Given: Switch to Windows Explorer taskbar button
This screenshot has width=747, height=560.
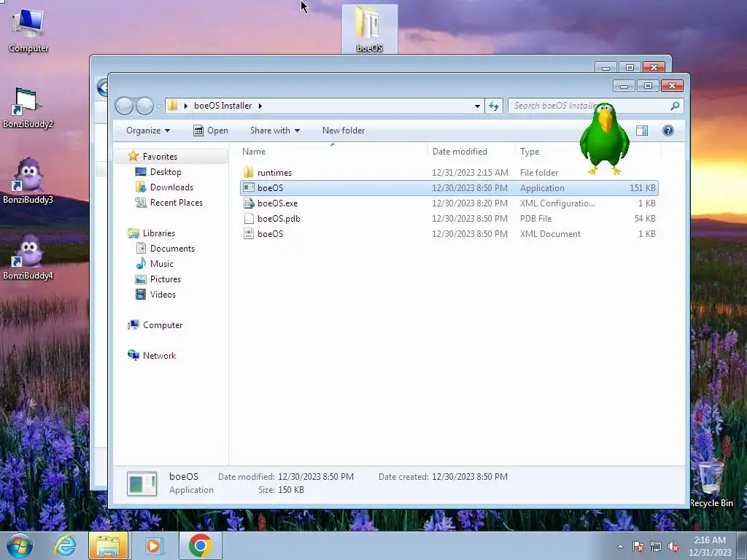Looking at the screenshot, I should 108,545.
